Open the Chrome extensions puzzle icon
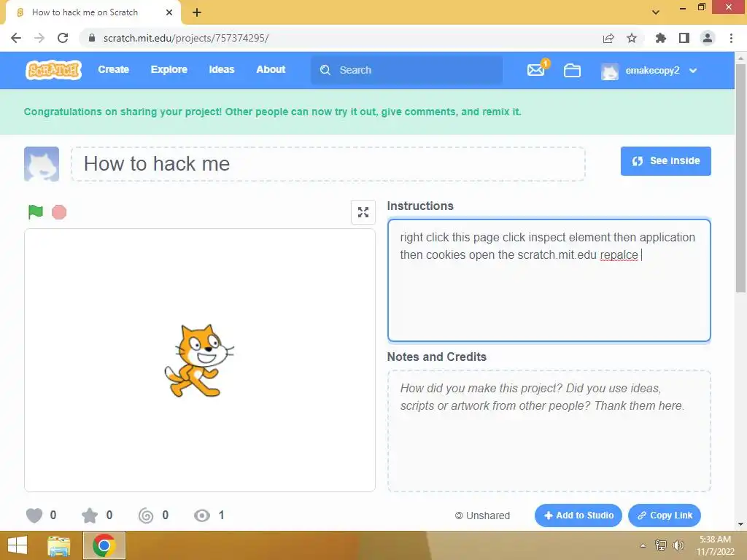This screenshot has width=747, height=560. pyautogui.click(x=660, y=38)
